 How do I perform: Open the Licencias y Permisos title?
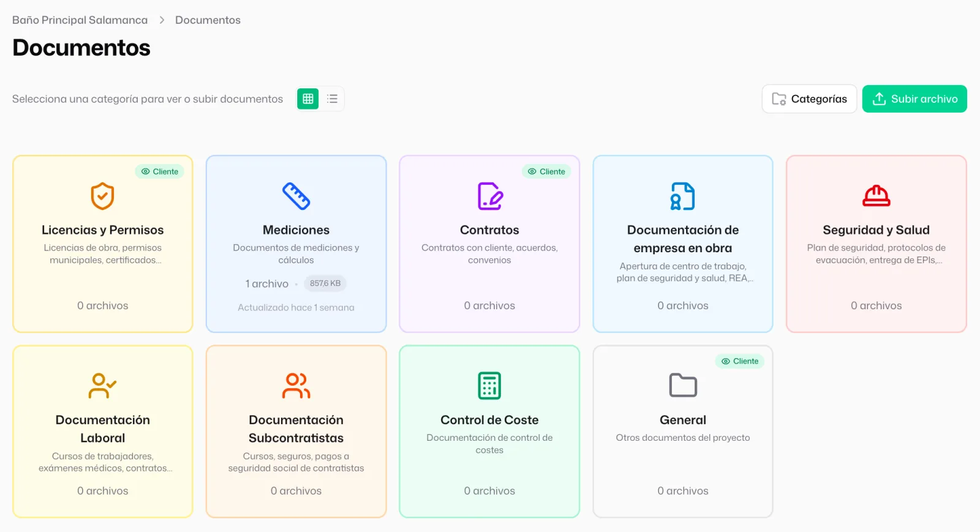[103, 230]
